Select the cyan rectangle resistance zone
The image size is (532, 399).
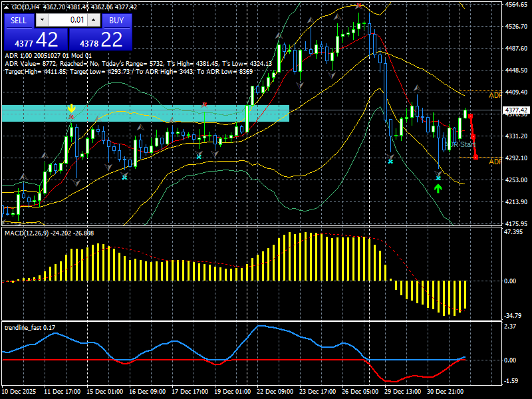point(146,113)
